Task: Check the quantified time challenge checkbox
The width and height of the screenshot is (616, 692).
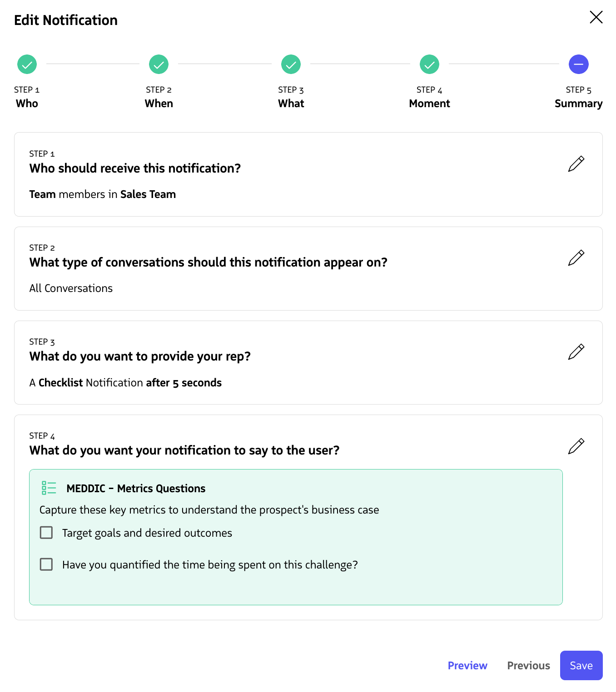Action: [46, 564]
